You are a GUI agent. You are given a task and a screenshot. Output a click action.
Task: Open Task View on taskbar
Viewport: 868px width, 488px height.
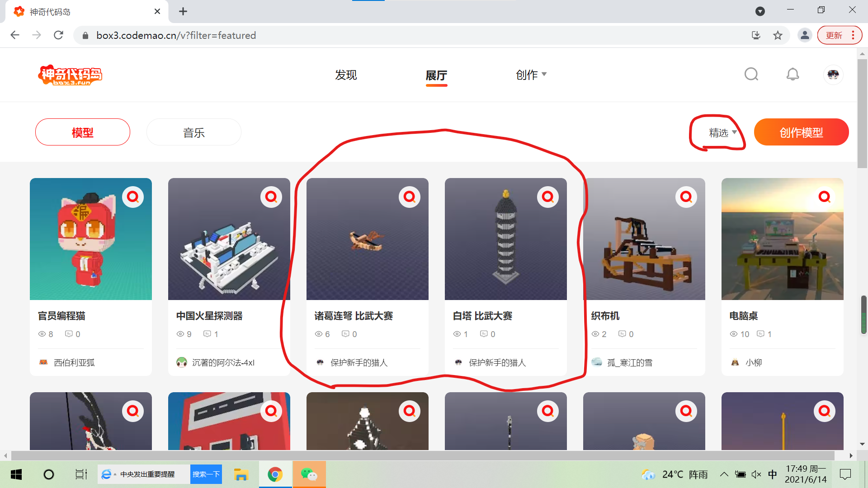81,474
